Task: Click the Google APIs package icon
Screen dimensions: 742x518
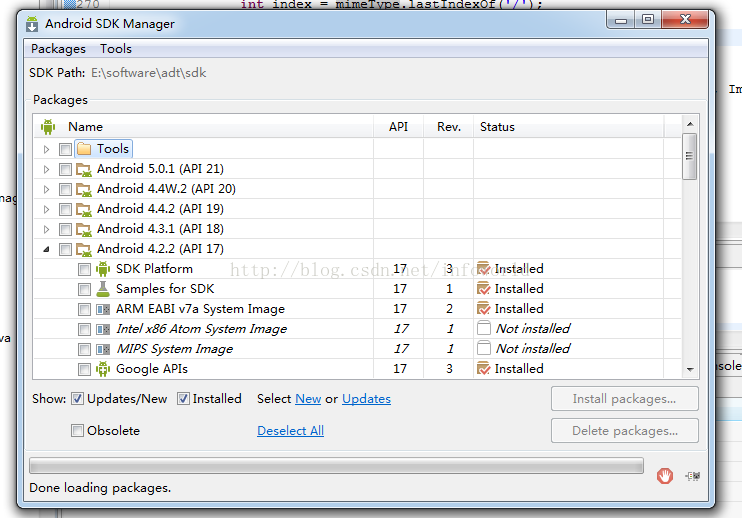Action: click(103, 369)
